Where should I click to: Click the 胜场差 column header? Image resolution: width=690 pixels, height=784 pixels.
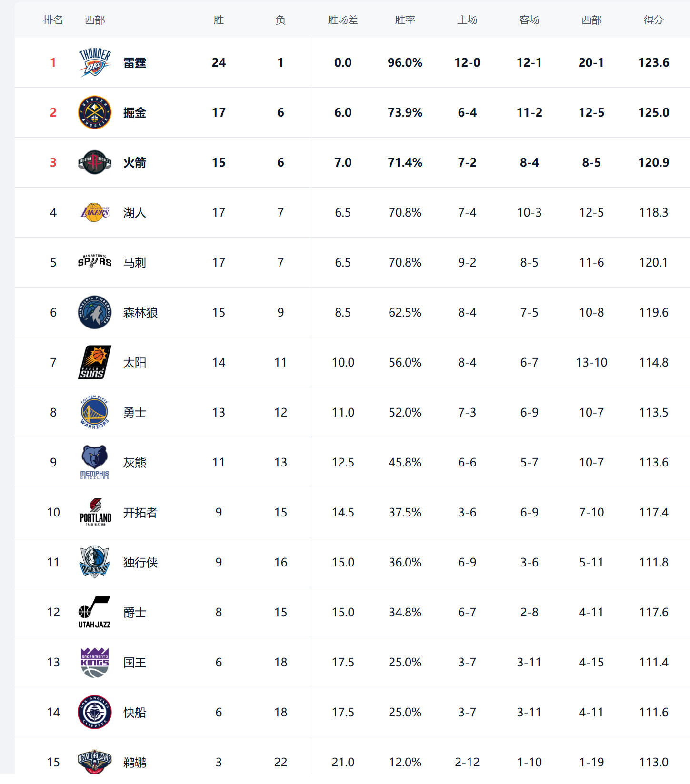[343, 20]
